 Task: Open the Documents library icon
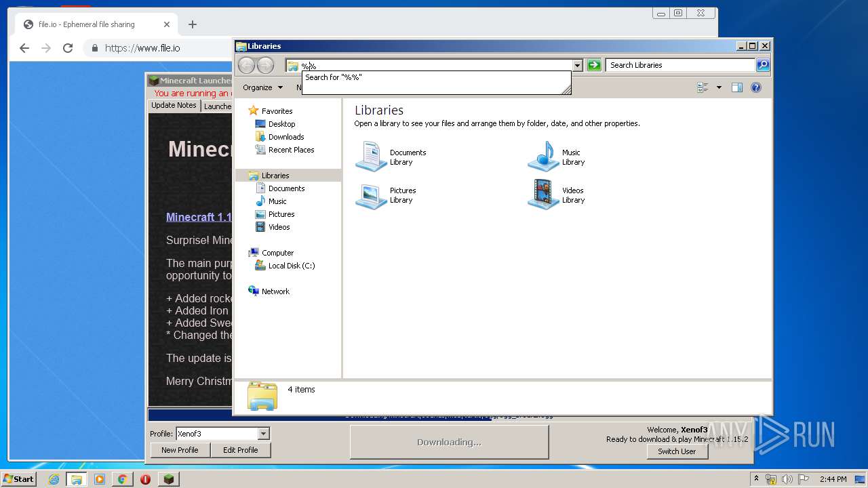pos(371,157)
